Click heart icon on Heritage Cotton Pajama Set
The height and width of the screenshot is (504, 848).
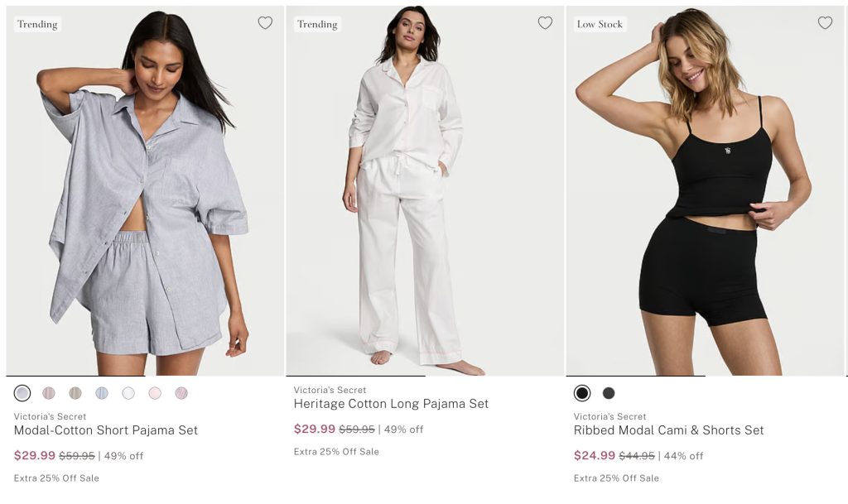tap(545, 23)
